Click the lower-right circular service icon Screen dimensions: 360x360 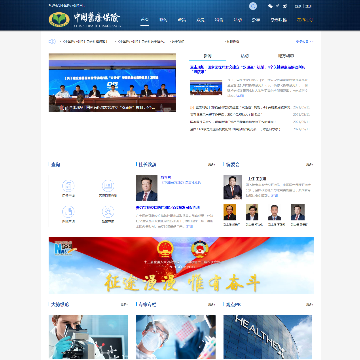(x=108, y=211)
